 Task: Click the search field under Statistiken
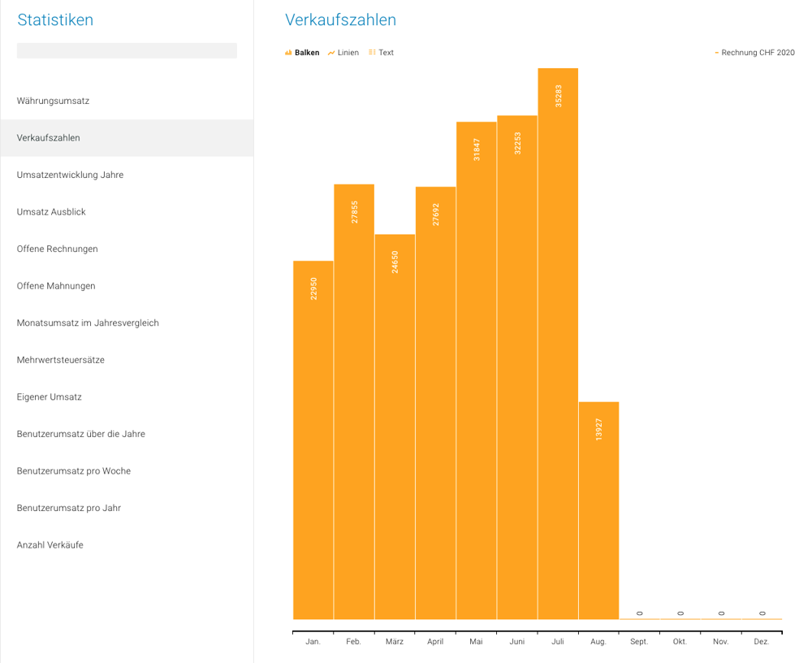[x=127, y=50]
